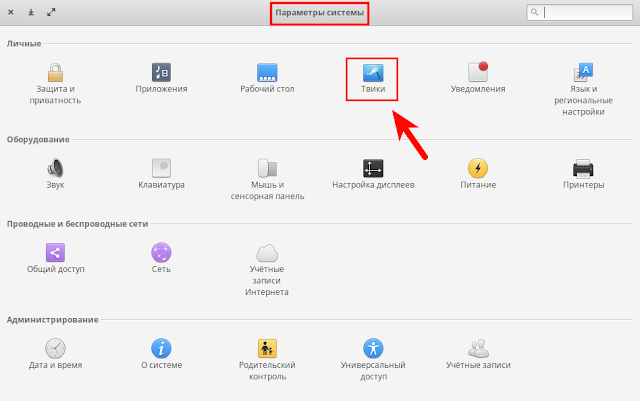Open Учётные записи Интернета panel
The width and height of the screenshot is (640, 401).
coord(267,270)
